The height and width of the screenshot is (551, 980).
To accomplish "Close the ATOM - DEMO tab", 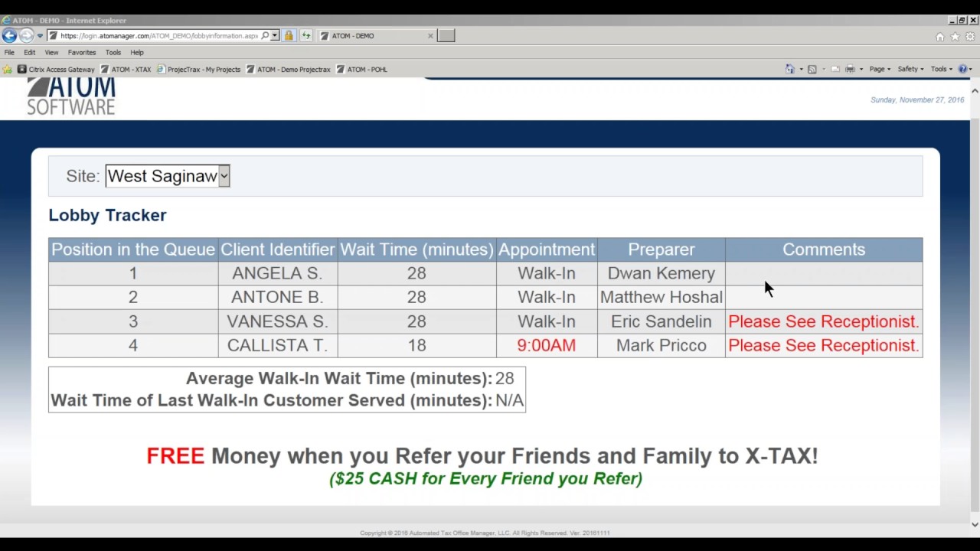I will click(430, 36).
